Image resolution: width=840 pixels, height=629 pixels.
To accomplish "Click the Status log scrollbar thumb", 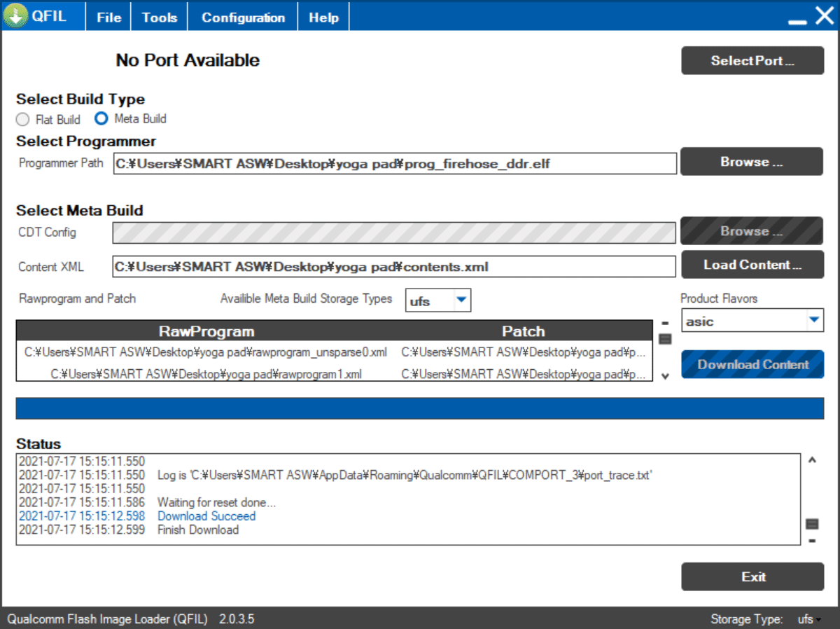I will point(812,524).
